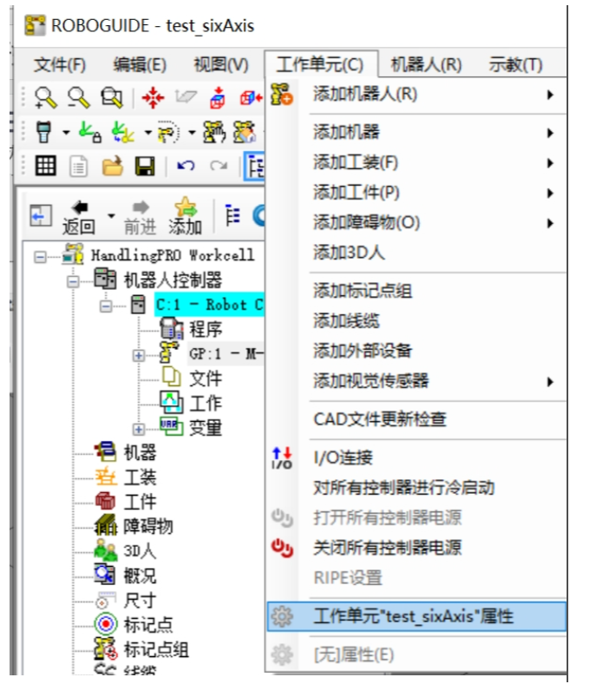
Task: Click the tree view icon in navigator toolbar
Action: [233, 215]
